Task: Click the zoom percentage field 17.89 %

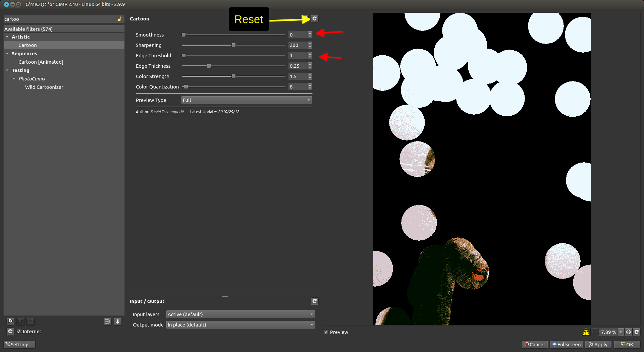Action: click(607, 332)
